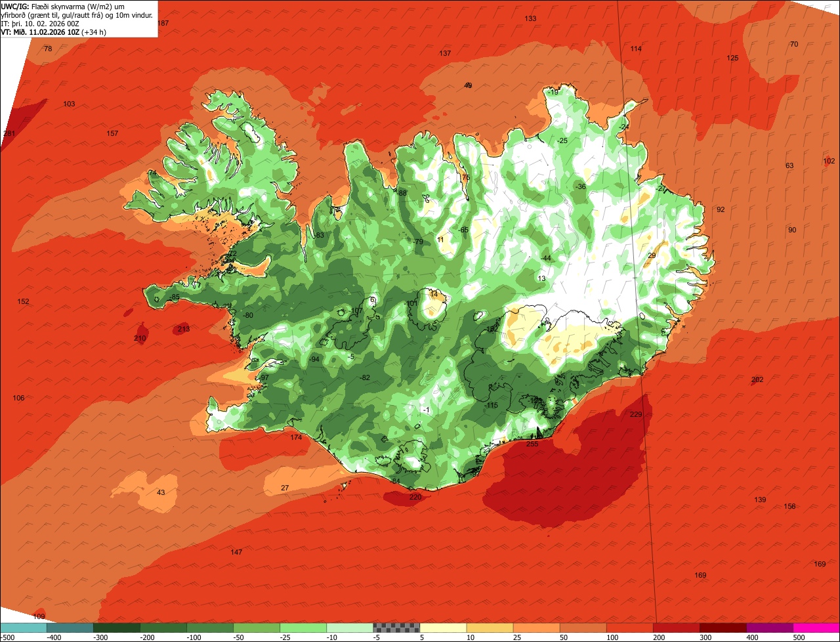Click the magenta legend swatch right of 500
Viewport: 840px width, 642px height.
coord(816,628)
